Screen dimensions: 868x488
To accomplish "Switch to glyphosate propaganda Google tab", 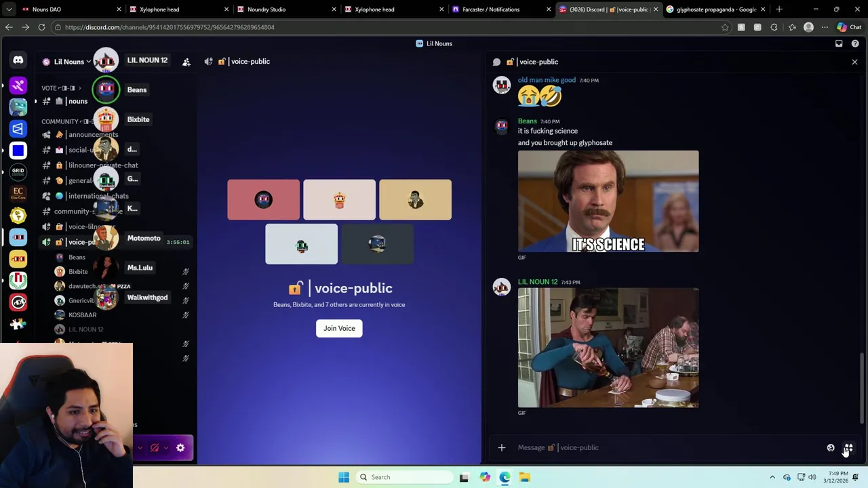I will 715,9.
